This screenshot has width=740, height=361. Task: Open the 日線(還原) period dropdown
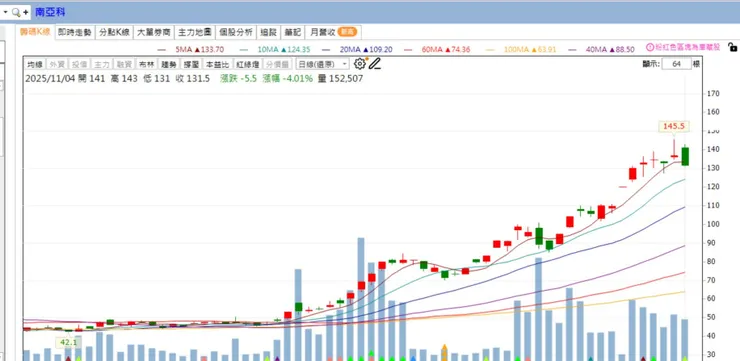[x=322, y=64]
